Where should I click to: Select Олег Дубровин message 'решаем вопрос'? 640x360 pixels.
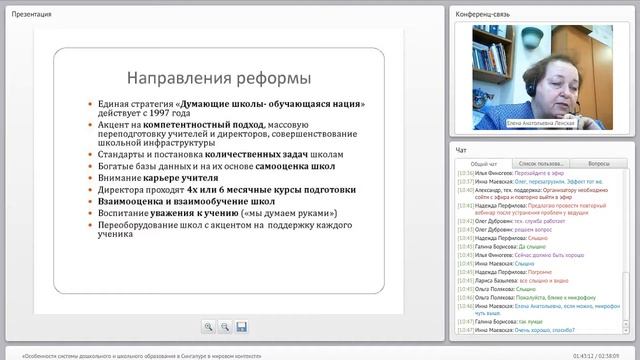504,230
